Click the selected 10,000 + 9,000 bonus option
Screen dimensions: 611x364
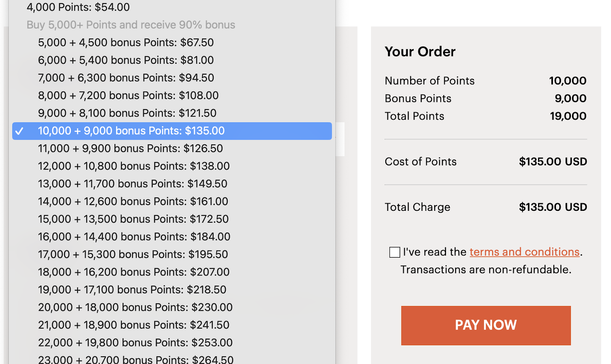131,131
